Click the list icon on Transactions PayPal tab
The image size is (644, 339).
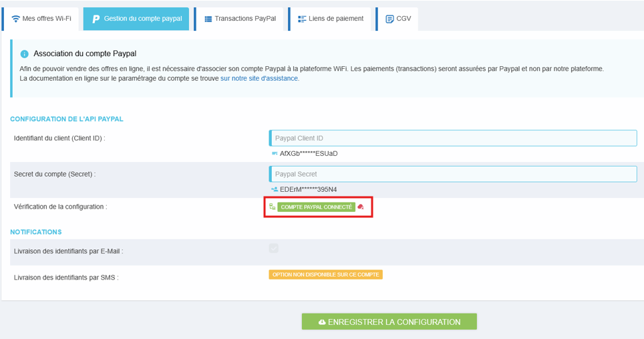208,19
